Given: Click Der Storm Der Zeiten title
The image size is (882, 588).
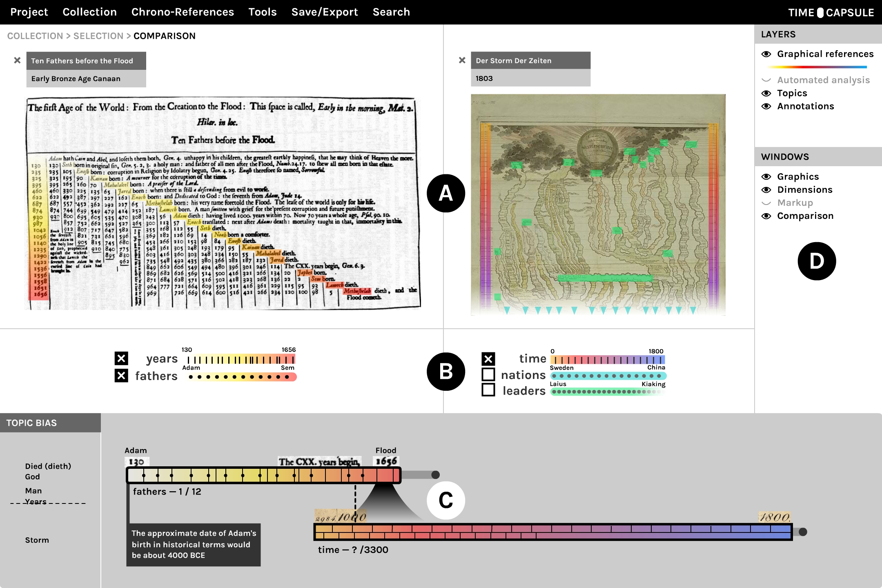Looking at the screenshot, I should pyautogui.click(x=530, y=60).
